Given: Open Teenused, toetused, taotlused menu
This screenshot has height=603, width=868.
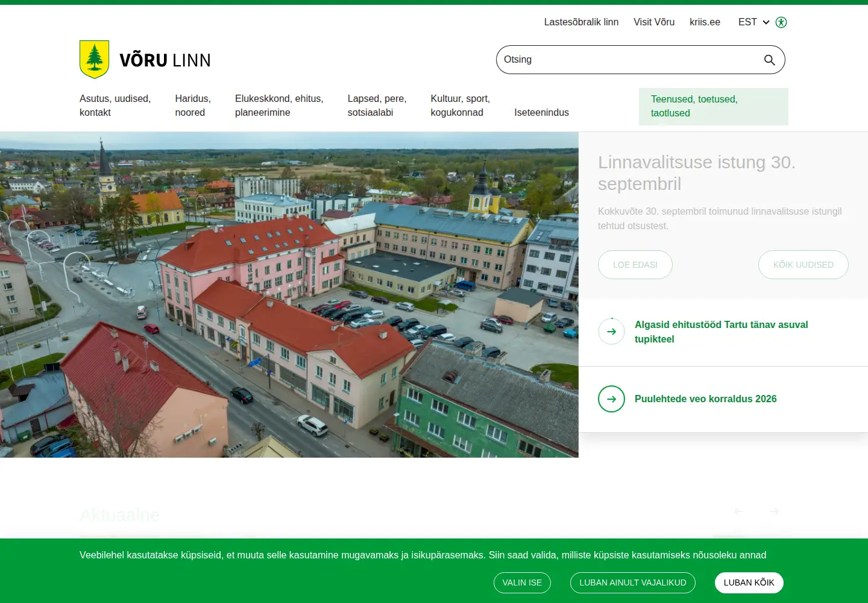Looking at the screenshot, I should [x=714, y=107].
